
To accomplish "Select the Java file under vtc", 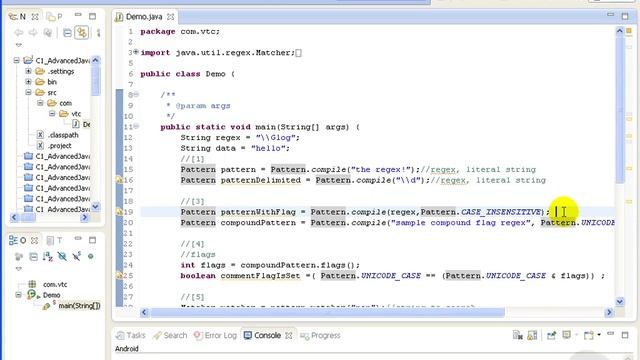I will 81,124.
